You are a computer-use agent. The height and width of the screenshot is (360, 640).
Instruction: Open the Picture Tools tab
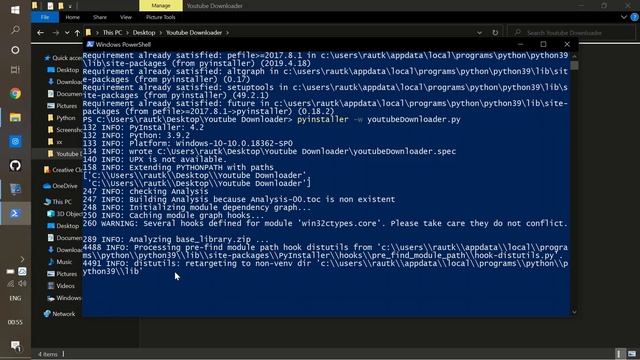(160, 17)
